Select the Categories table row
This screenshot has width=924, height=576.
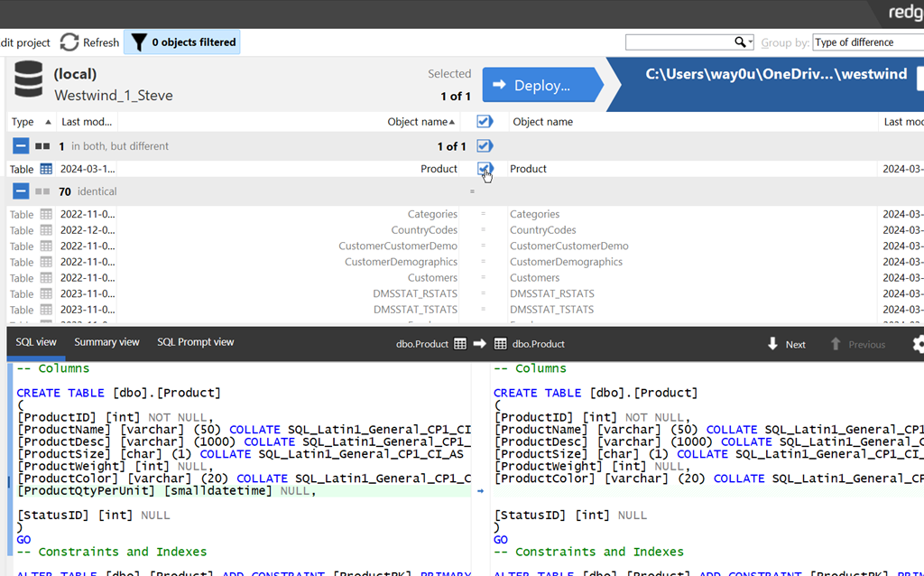coord(432,215)
